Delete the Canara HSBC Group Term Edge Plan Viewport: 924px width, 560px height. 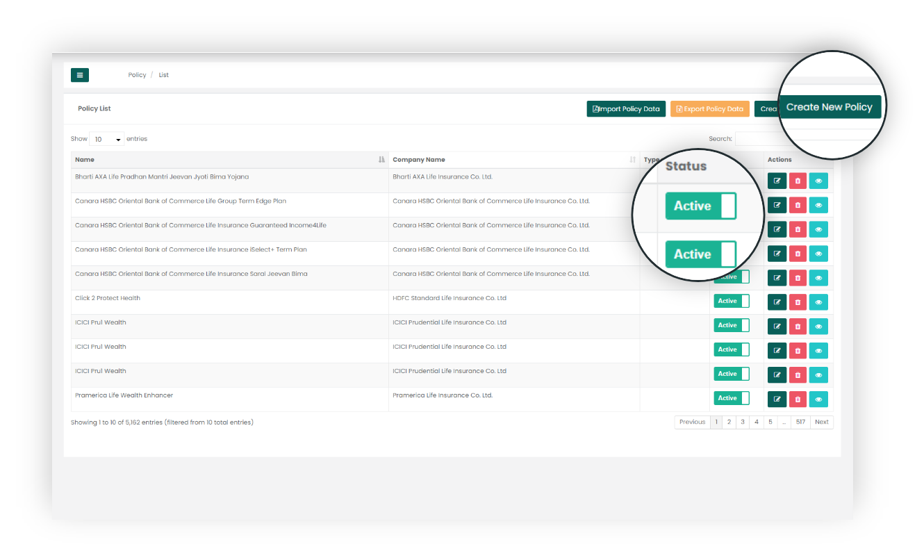click(798, 205)
